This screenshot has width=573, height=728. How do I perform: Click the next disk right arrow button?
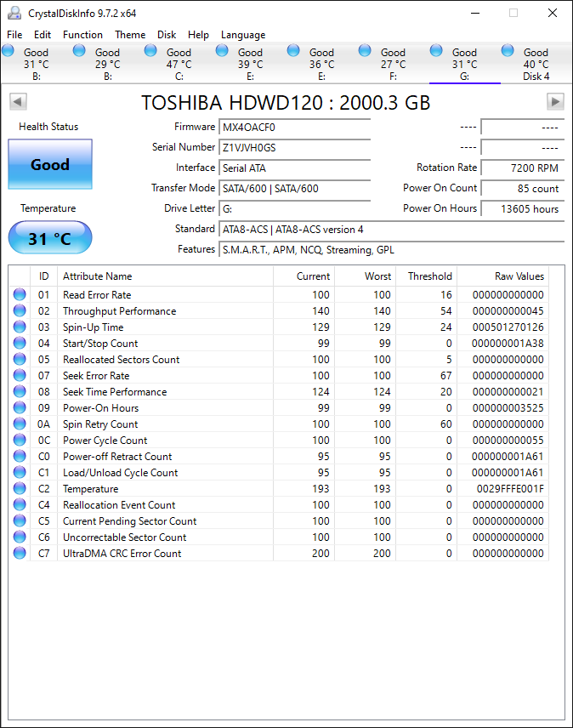coord(555,102)
